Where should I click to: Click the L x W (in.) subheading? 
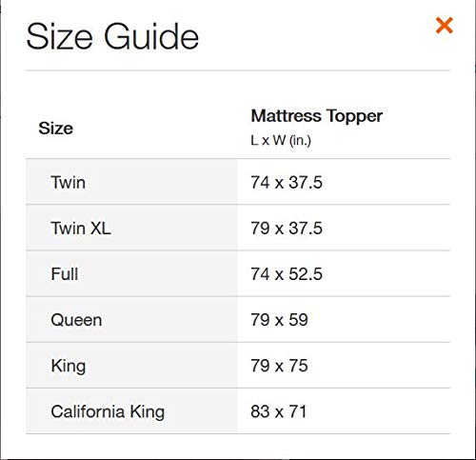click(281, 140)
